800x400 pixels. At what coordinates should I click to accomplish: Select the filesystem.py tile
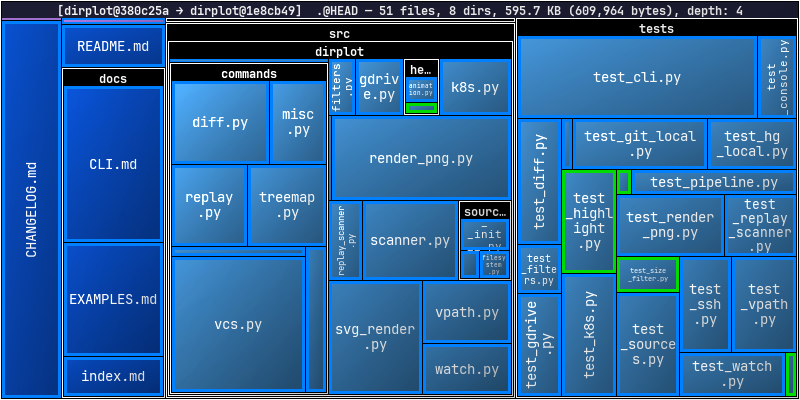click(494, 264)
